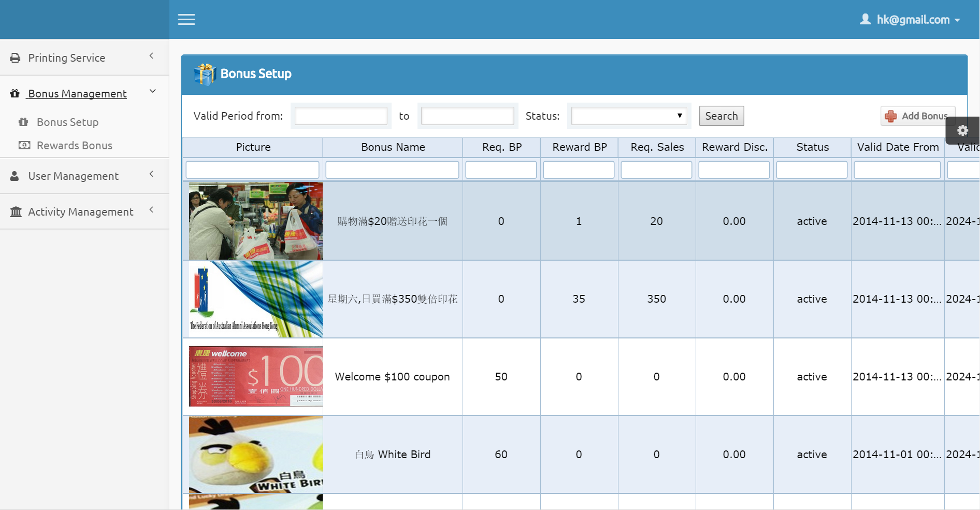980x510 pixels.
Task: Click 'active' status in White Bird row
Action: pyautogui.click(x=812, y=455)
